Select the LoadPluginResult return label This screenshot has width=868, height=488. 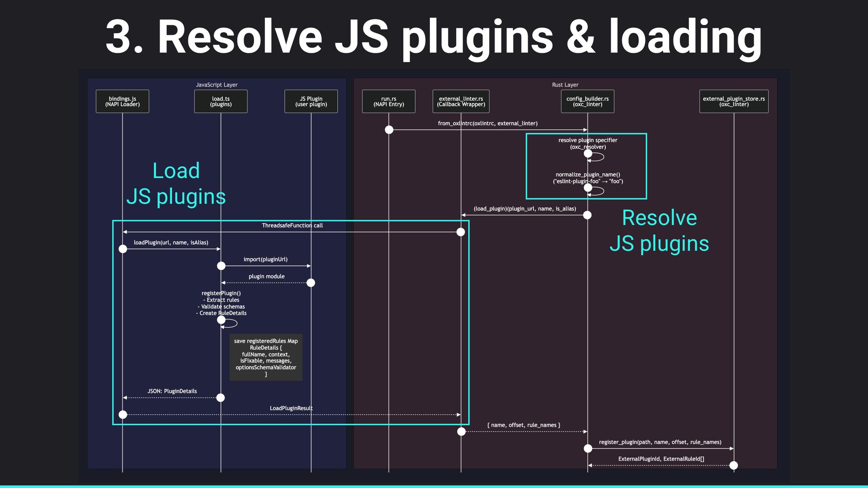(x=291, y=408)
